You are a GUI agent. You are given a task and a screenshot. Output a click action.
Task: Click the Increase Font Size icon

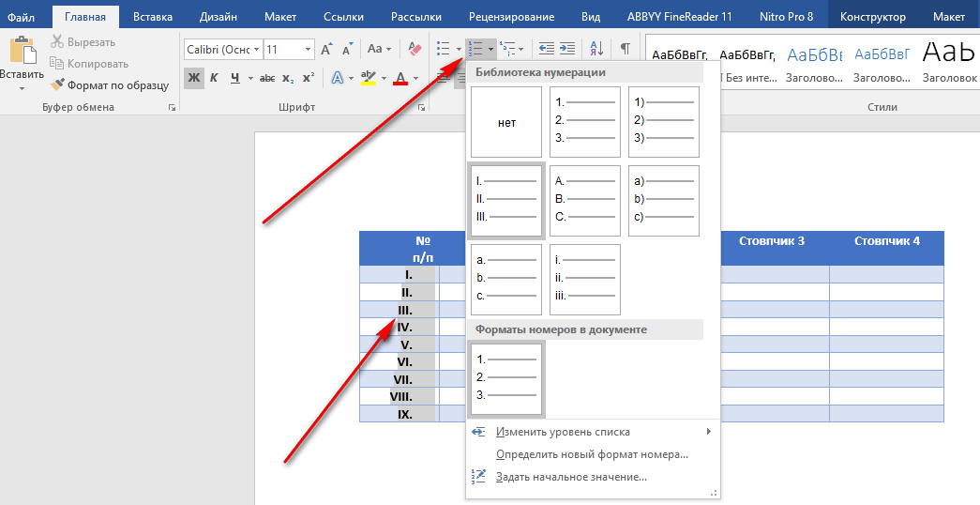[x=327, y=49]
